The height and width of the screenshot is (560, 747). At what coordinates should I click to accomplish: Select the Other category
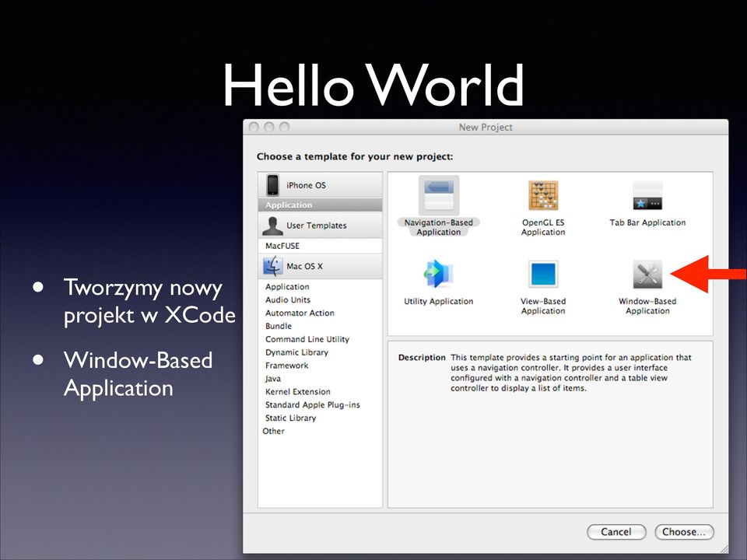click(320, 431)
